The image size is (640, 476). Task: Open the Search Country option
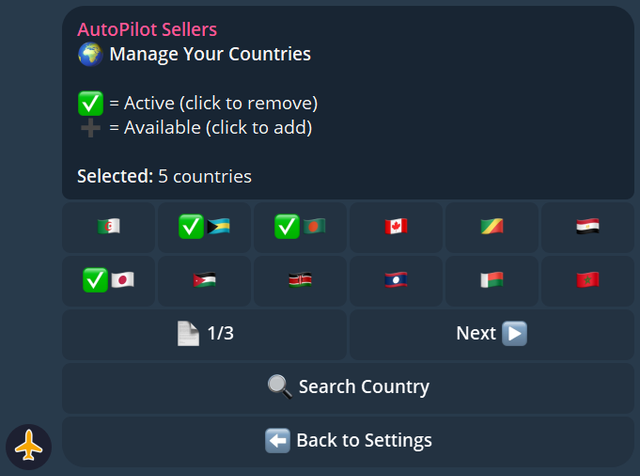click(348, 387)
